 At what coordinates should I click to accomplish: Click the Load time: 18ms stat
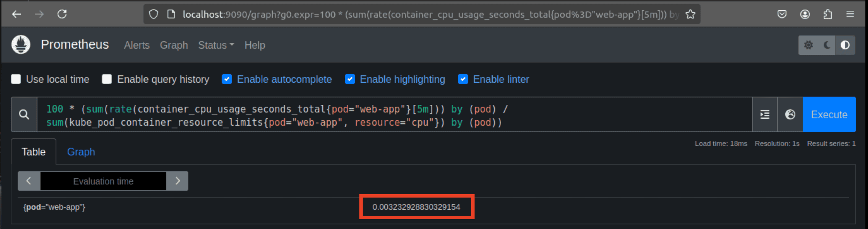pos(721,144)
